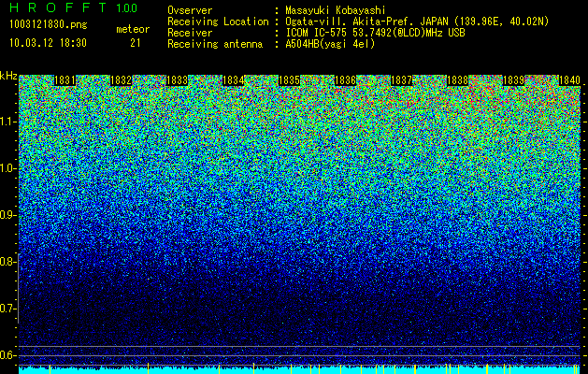Select the file name 1003121830.png
The image size is (588, 374).
[49, 25]
